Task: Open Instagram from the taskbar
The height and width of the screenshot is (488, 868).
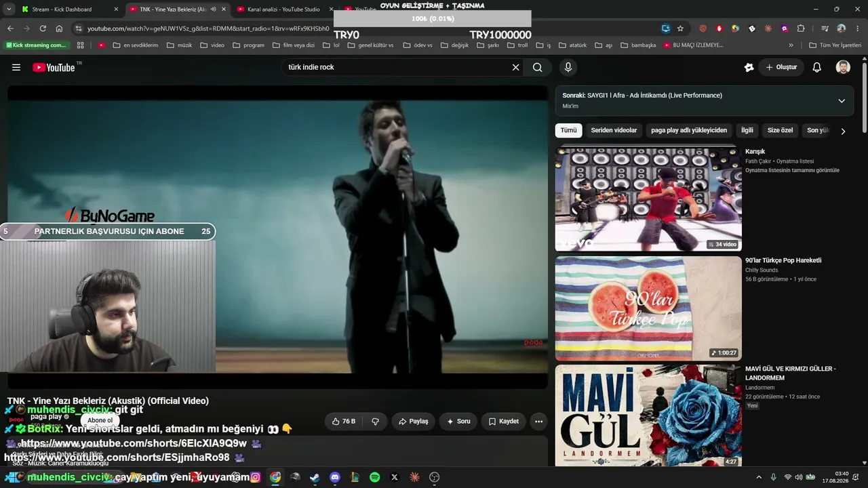Action: 255,477
